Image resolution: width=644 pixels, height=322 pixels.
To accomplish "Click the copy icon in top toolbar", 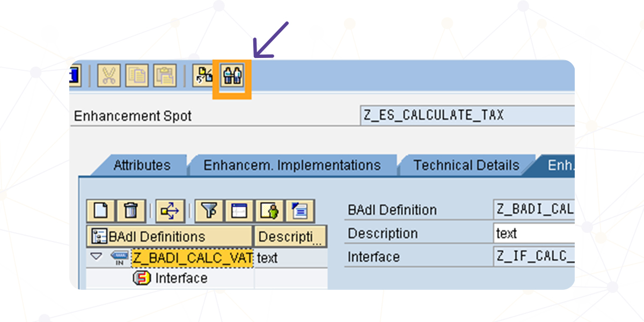I will 136,76.
